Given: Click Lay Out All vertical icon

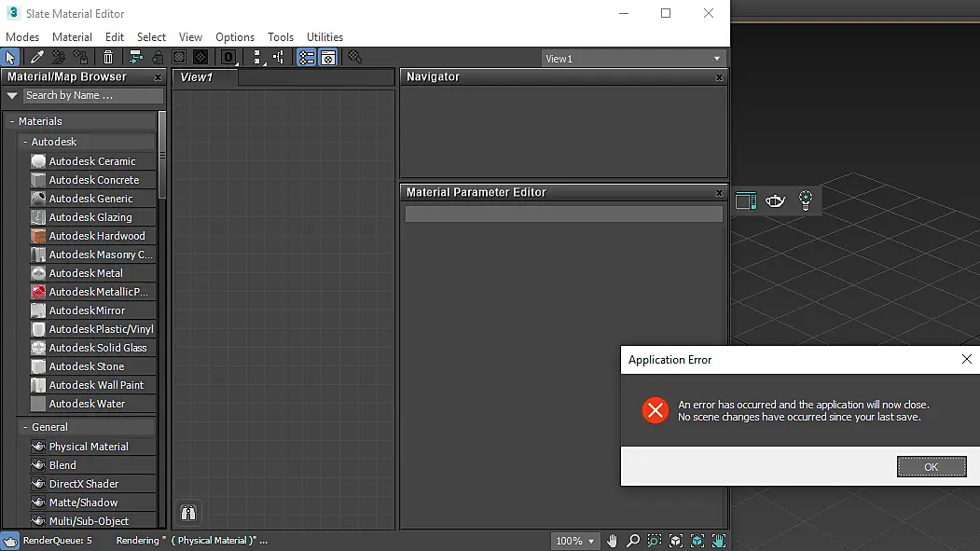Looking at the screenshot, I should tap(256, 58).
